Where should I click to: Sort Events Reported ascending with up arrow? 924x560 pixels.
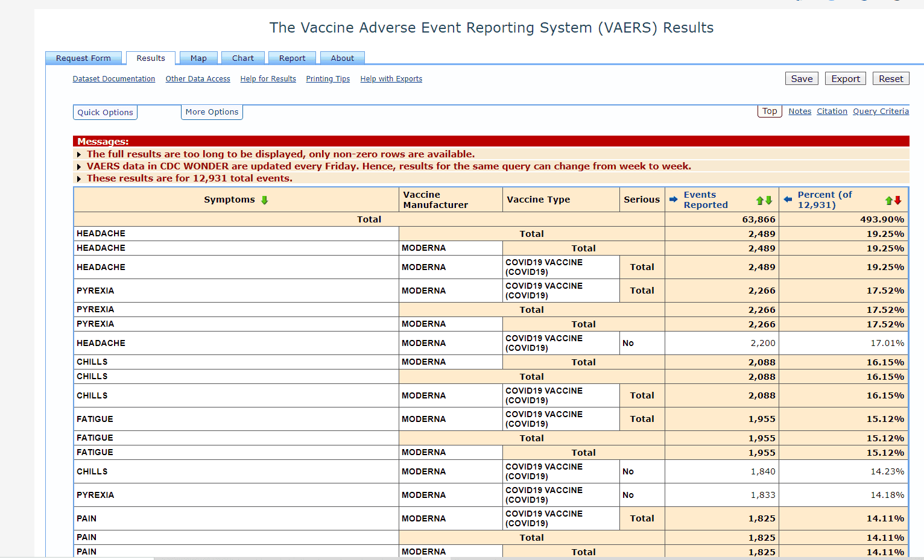click(760, 200)
